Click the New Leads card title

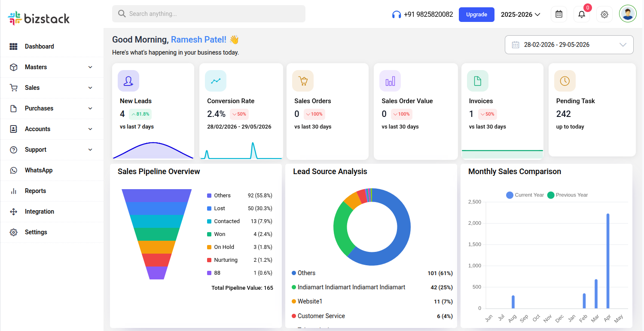tap(136, 101)
